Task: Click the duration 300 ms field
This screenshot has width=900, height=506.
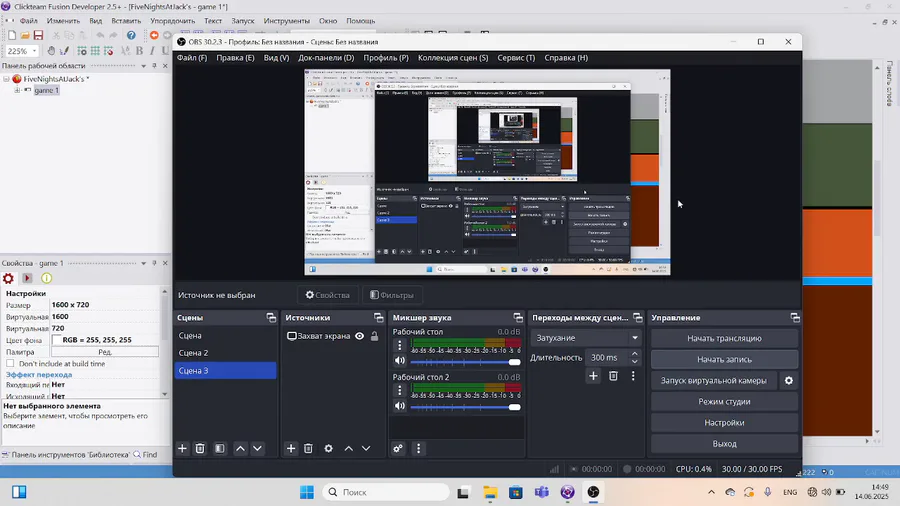Action: point(606,357)
